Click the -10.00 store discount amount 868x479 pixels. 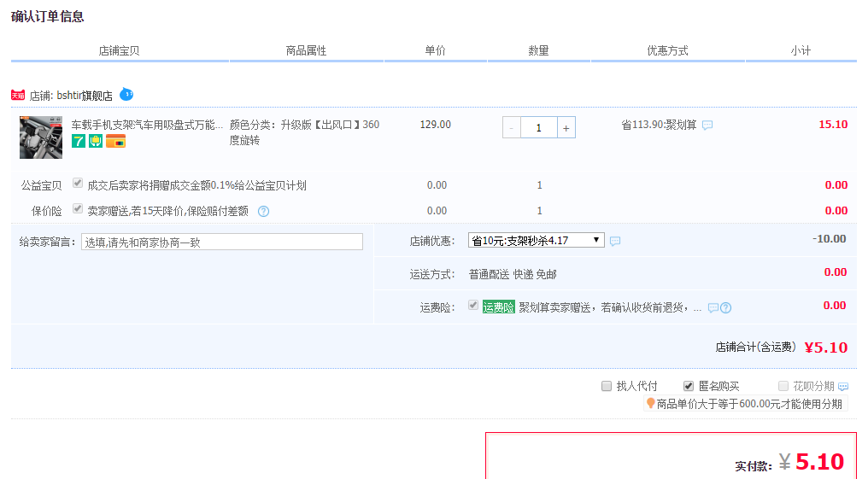(830, 239)
